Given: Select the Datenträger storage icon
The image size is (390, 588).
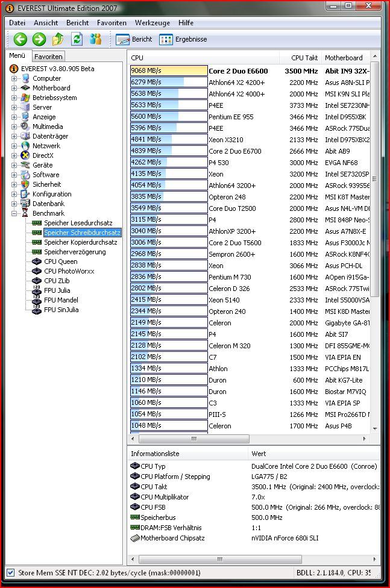Looking at the screenshot, I should [x=25, y=136].
